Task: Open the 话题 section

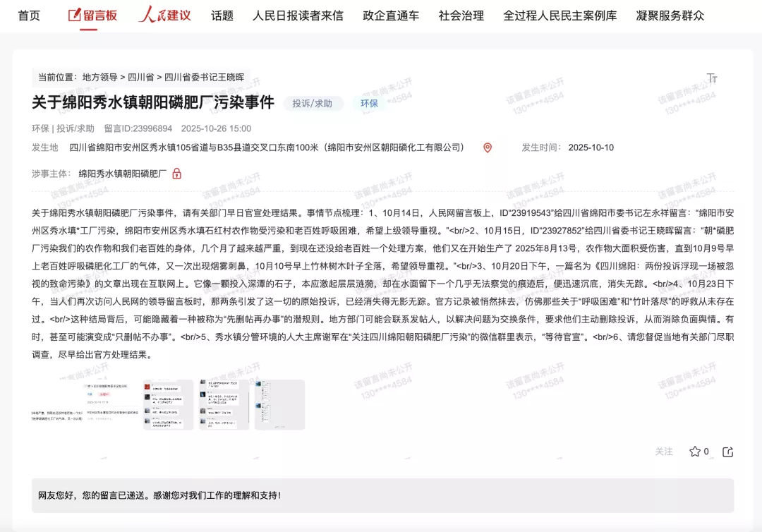Action: (x=222, y=16)
